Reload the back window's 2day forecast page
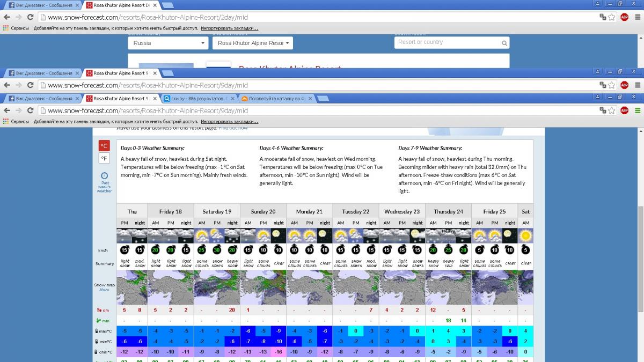 pyautogui.click(x=30, y=17)
